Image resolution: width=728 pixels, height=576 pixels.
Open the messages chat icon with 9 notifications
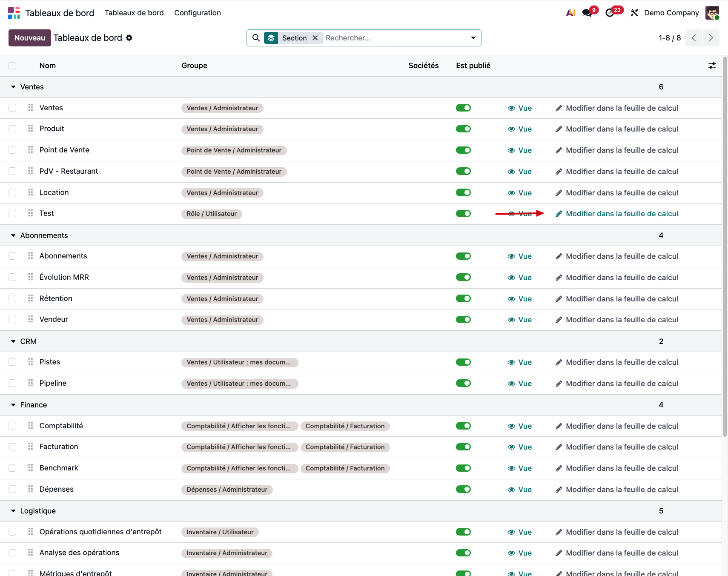(x=588, y=13)
